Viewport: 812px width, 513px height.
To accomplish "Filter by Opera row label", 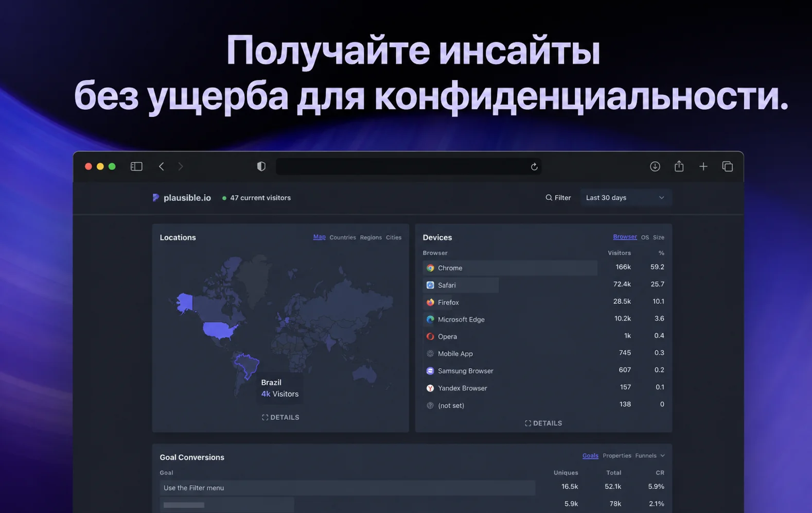I will coord(447,336).
